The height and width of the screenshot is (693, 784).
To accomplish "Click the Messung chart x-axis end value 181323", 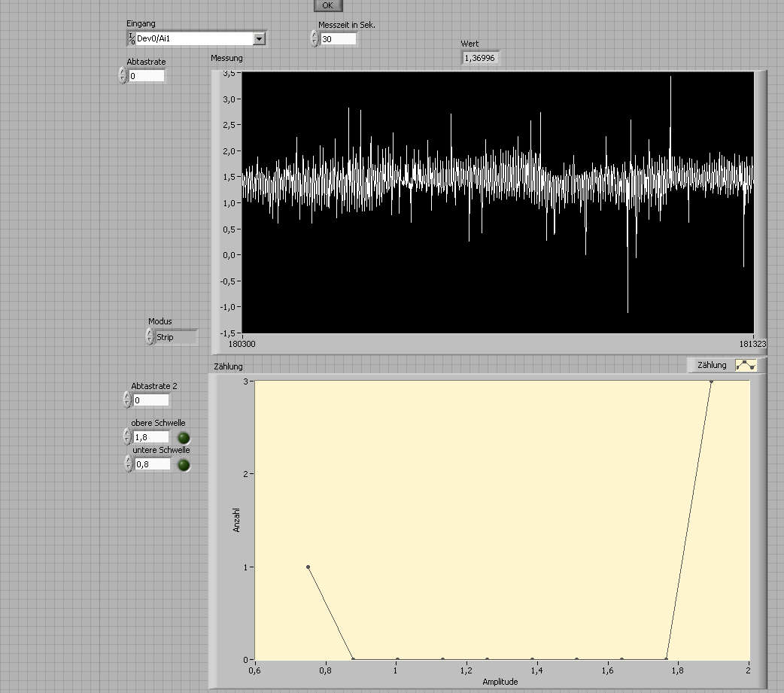I will 752,344.
